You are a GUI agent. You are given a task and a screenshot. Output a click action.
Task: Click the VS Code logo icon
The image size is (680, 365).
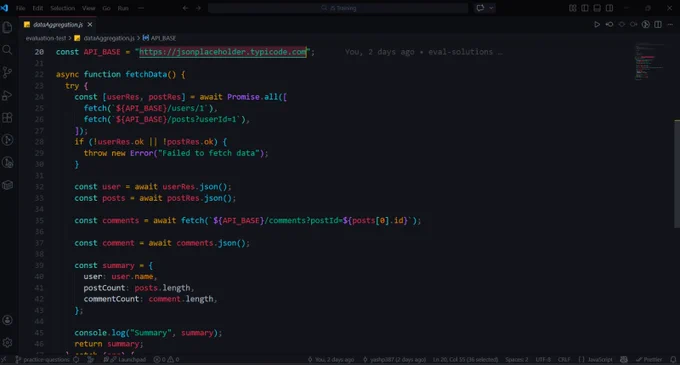point(4,8)
